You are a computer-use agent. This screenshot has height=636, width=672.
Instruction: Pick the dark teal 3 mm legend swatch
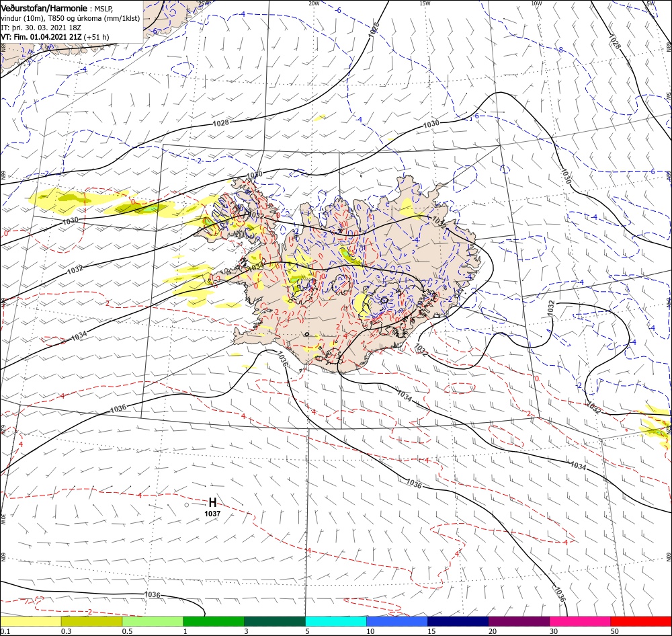(275, 621)
